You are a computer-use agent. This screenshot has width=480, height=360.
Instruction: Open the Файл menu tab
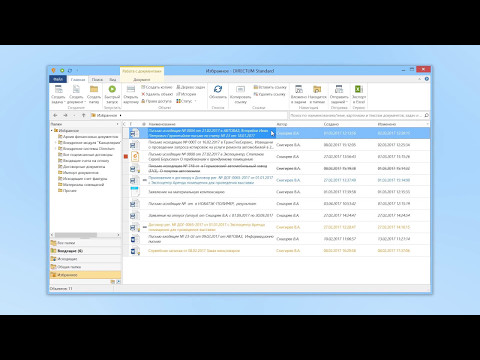click(58, 79)
